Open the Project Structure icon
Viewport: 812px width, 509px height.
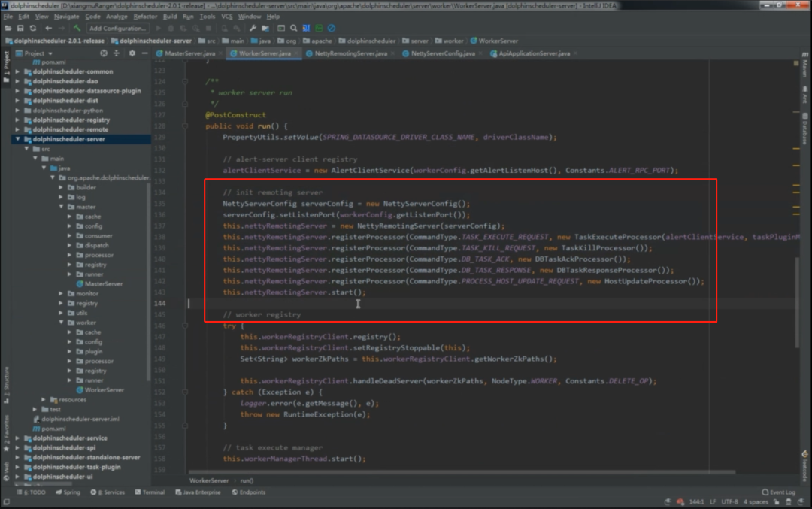pyautogui.click(x=265, y=28)
